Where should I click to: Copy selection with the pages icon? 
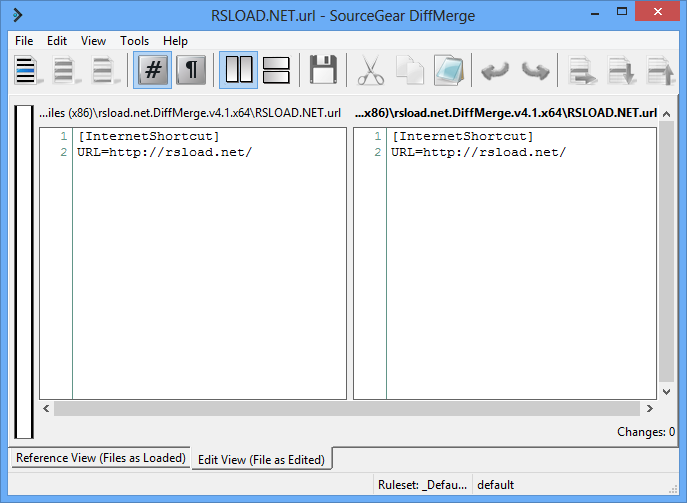409,70
